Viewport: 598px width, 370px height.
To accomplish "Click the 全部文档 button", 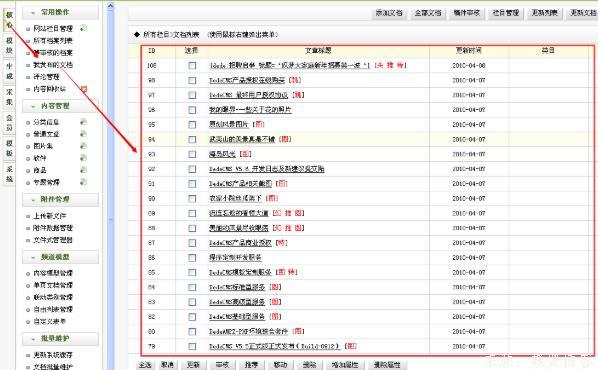I will [428, 13].
